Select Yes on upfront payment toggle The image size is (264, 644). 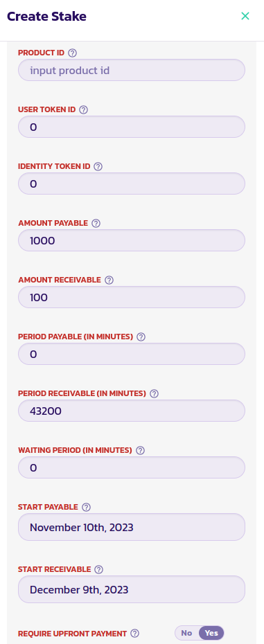tap(211, 633)
